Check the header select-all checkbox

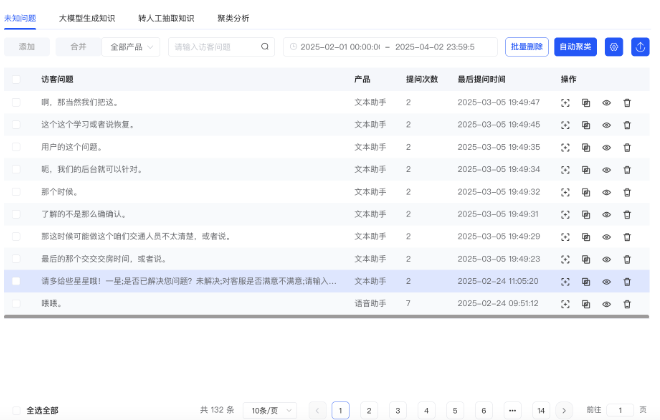pos(16,78)
